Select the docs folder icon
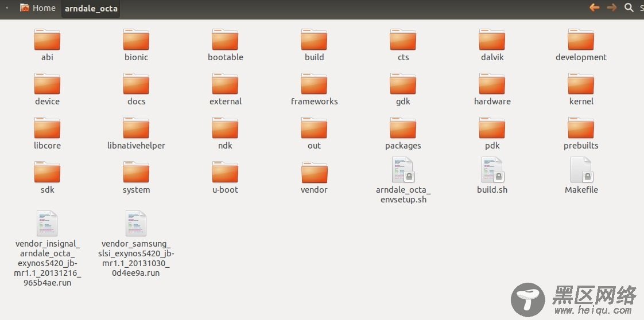Image resolution: width=644 pixels, height=320 pixels. (x=136, y=84)
